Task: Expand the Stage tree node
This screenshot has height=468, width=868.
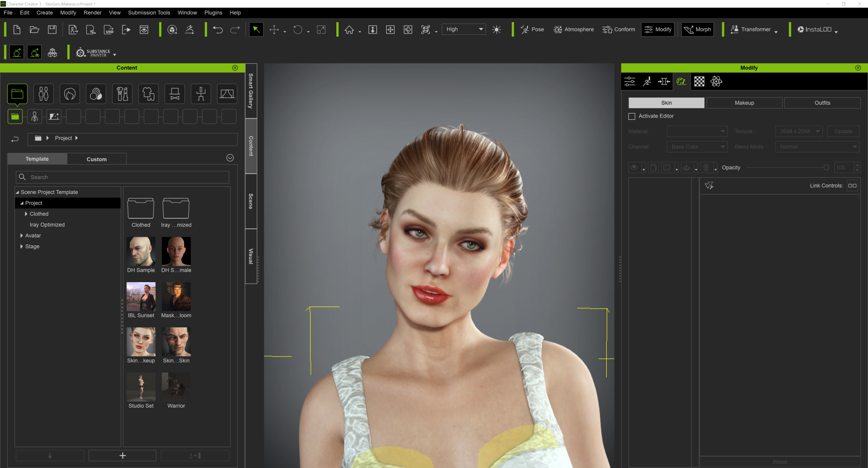Action: coord(21,247)
